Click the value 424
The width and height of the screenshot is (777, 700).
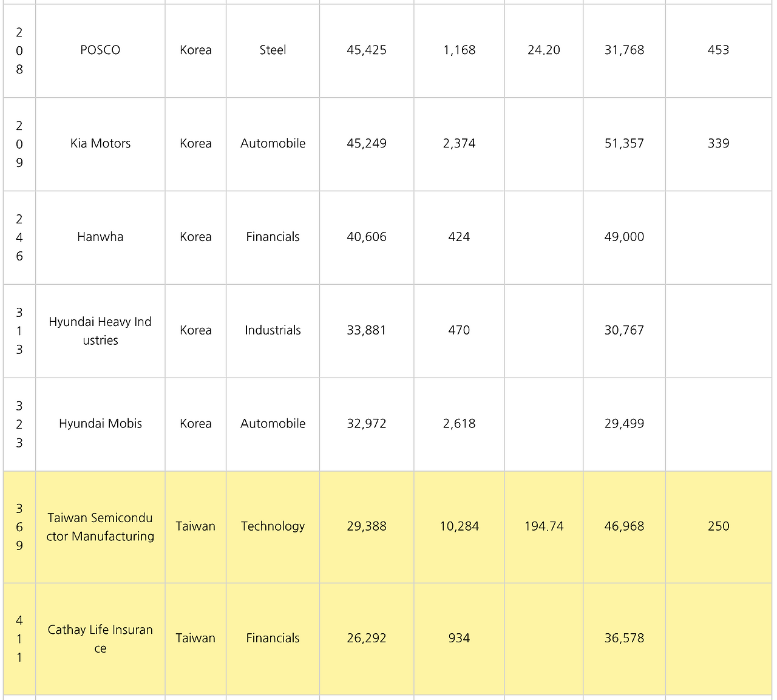click(459, 237)
